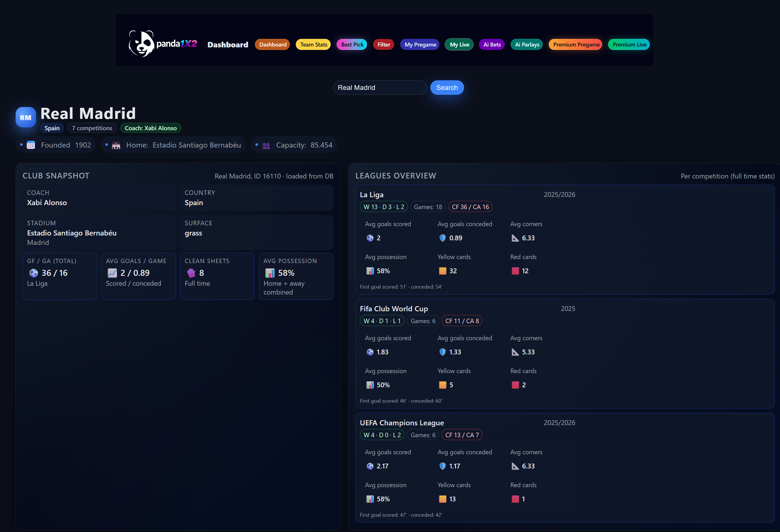Click Champions League corners flag icon
780x532 pixels.
pos(515,466)
